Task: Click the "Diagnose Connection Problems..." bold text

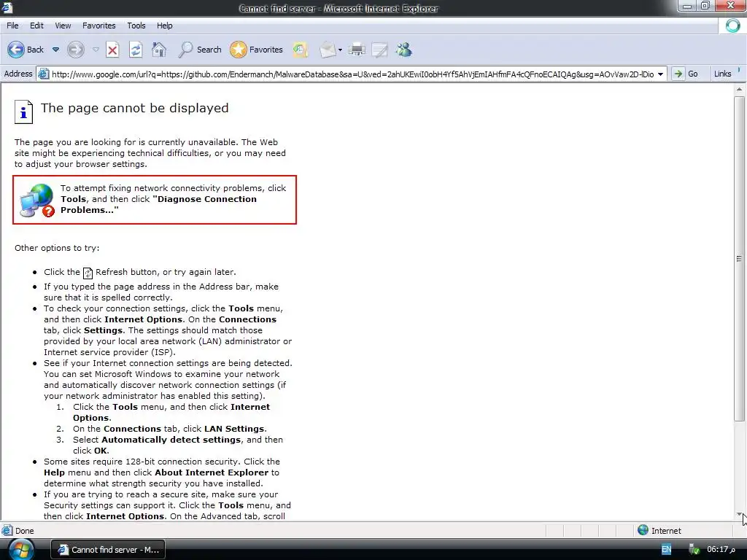Action: coord(158,205)
